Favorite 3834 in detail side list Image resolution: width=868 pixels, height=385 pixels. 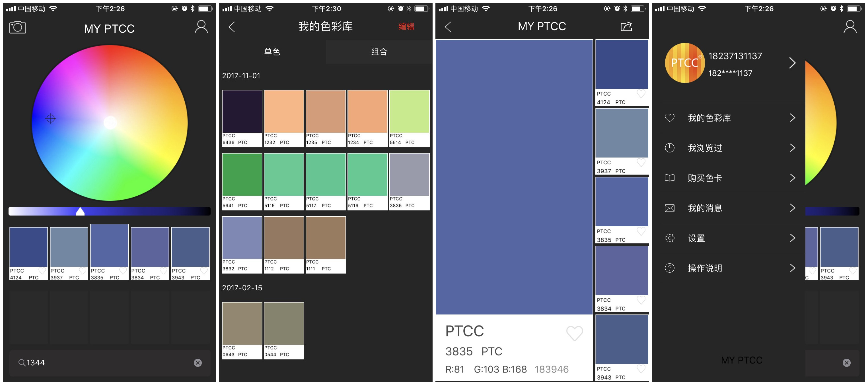[641, 300]
